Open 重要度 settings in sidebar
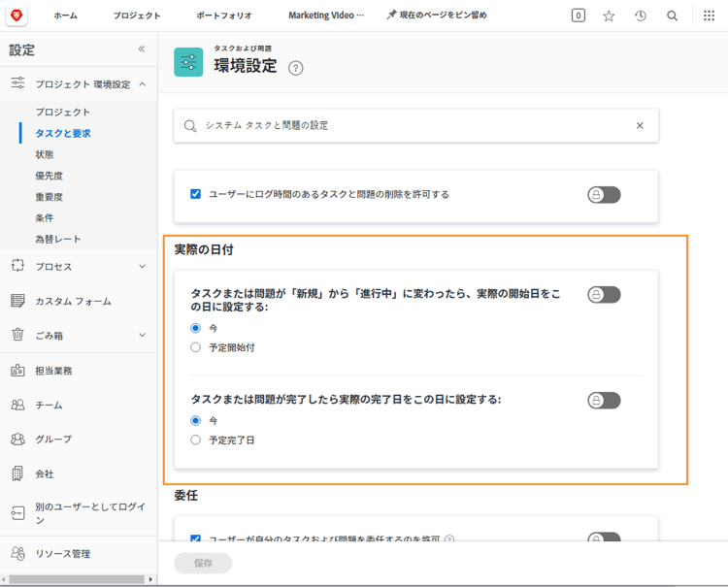The width and height of the screenshot is (728, 587). [50, 197]
